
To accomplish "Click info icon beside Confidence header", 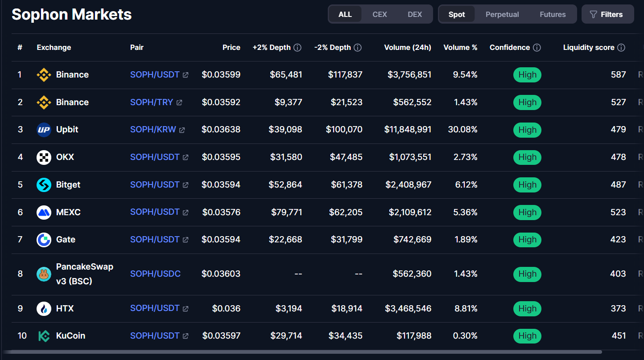I will coord(537,48).
